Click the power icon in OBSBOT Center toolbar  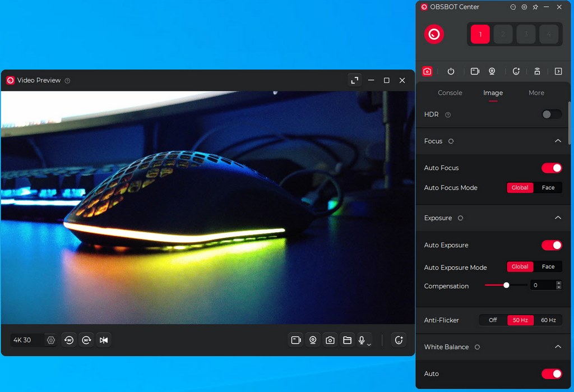click(x=451, y=71)
